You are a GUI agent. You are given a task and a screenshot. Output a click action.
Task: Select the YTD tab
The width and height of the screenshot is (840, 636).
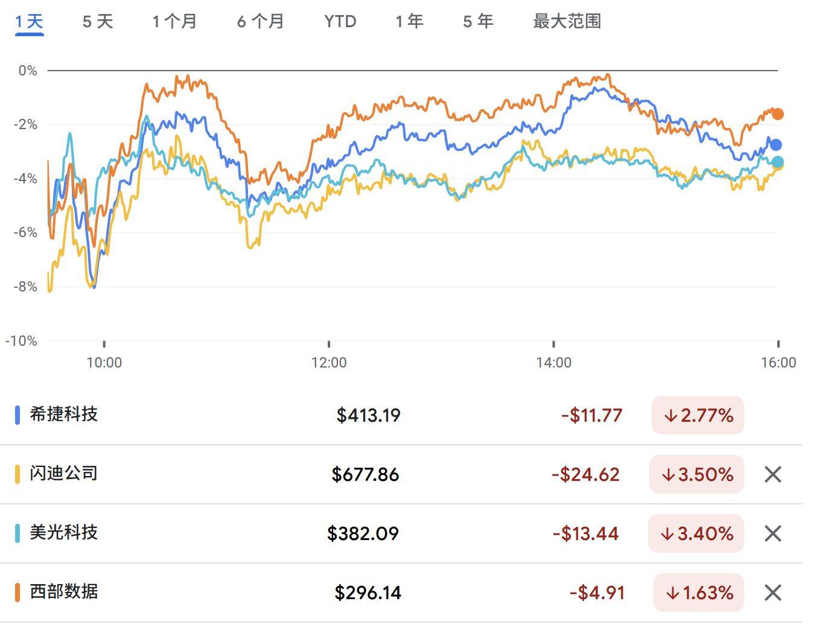340,22
